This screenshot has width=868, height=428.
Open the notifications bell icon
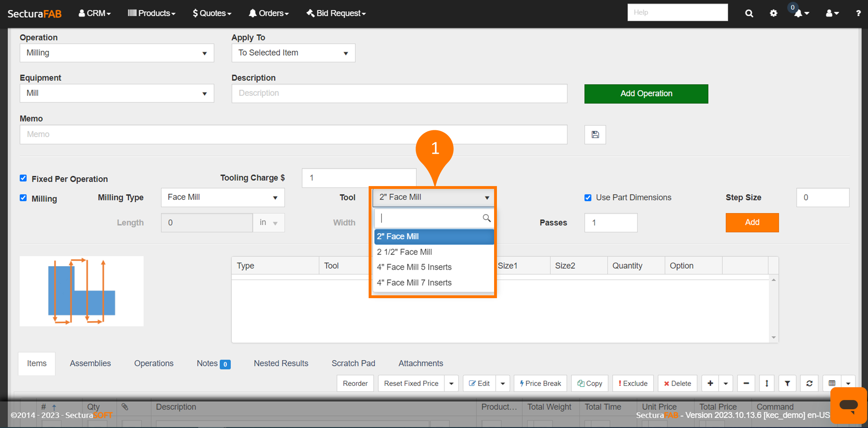tap(798, 13)
